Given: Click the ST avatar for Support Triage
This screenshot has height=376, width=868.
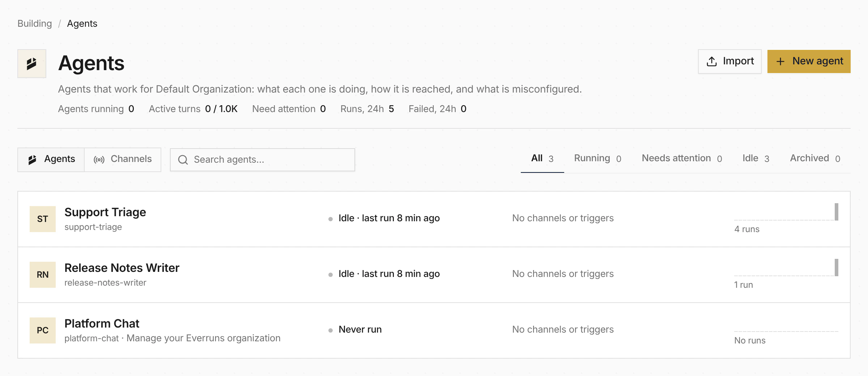Looking at the screenshot, I should point(43,219).
